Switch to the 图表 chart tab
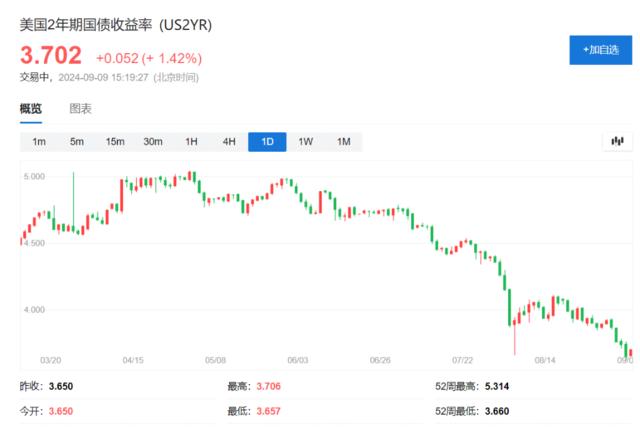The width and height of the screenshot is (640, 429). click(80, 109)
